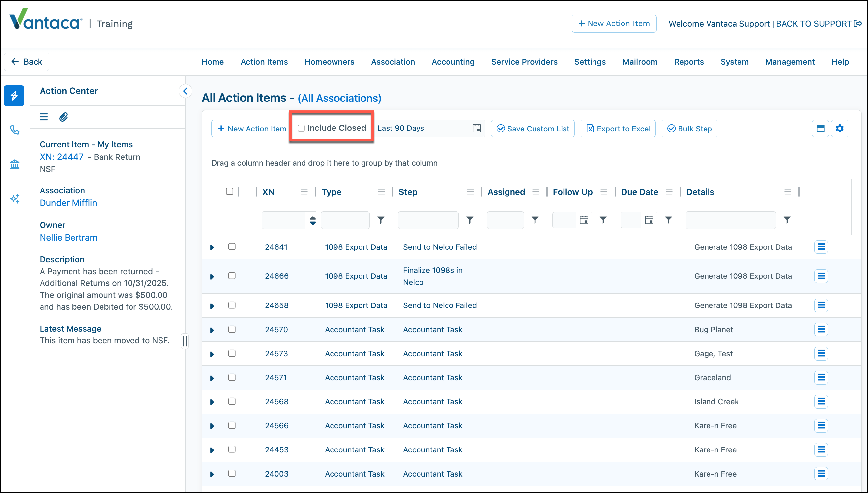Check the row checkbox for XN 24453
This screenshot has width=868, height=493.
[232, 449]
